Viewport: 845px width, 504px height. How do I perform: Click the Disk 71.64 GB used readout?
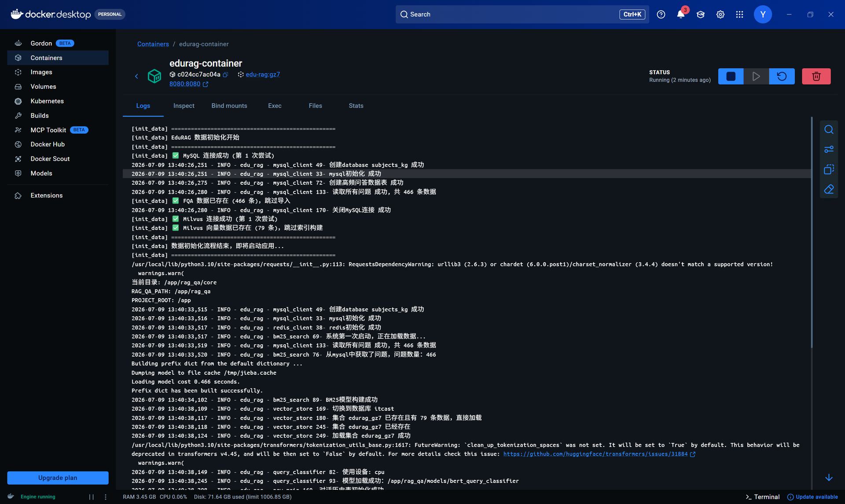[x=242, y=497]
